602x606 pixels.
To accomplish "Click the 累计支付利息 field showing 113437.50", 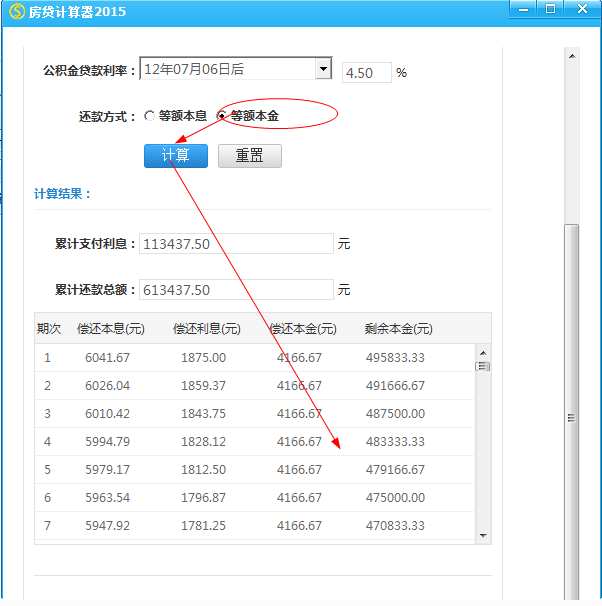I will (236, 243).
